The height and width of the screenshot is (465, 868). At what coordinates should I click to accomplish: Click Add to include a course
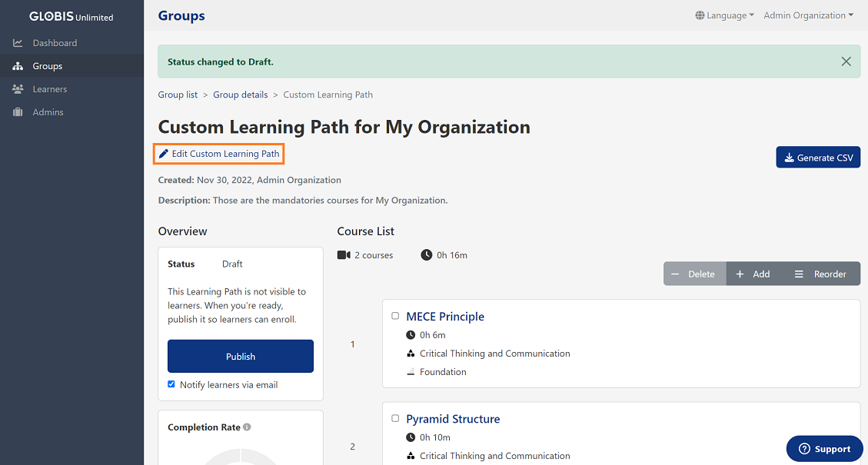(x=753, y=274)
